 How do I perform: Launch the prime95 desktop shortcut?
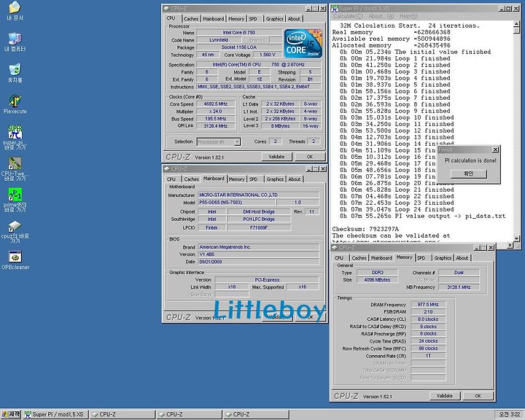[15, 200]
